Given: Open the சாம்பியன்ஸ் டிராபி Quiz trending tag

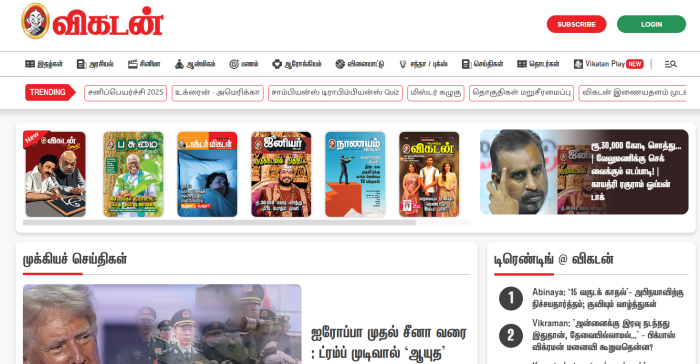Looking at the screenshot, I should click(x=335, y=93).
